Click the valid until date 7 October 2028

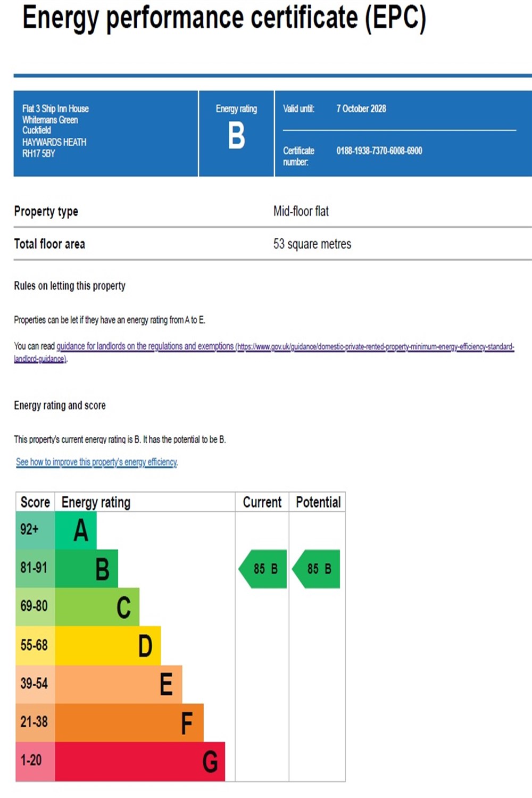coord(361,109)
